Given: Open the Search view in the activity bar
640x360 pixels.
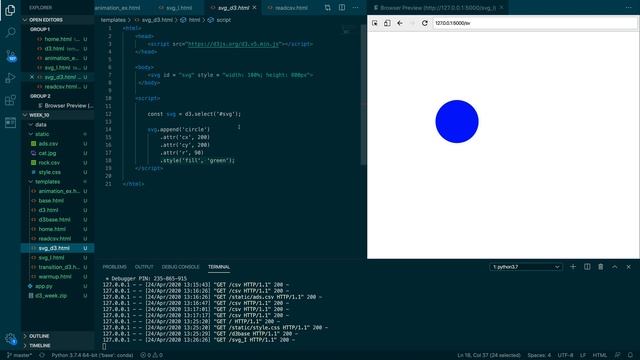Looking at the screenshot, I should tap(10, 32).
